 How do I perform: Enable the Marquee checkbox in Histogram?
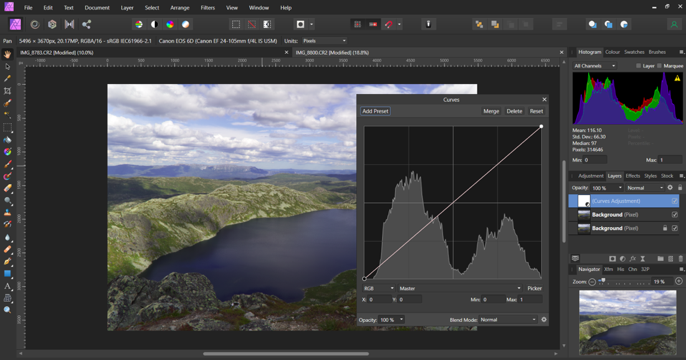click(659, 66)
